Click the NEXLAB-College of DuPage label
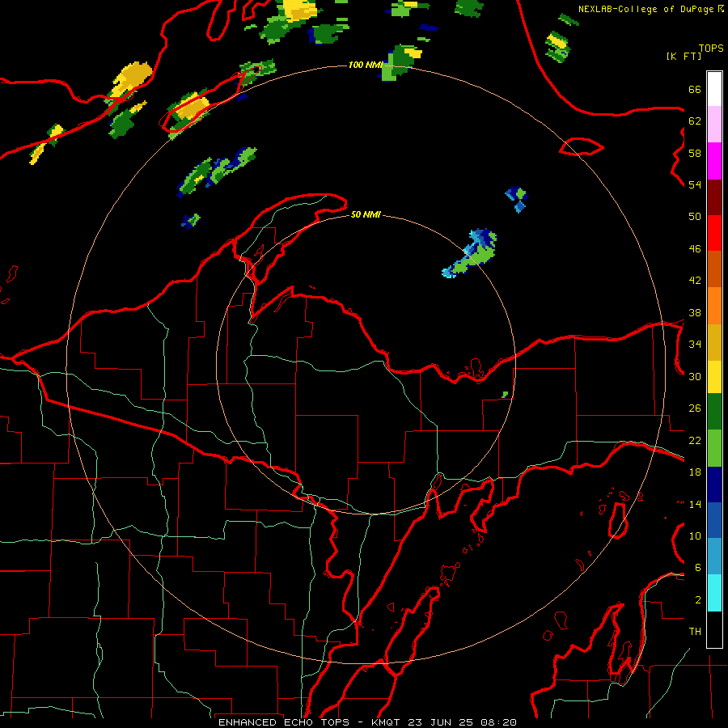Image resolution: width=728 pixels, height=728 pixels. 645,9
